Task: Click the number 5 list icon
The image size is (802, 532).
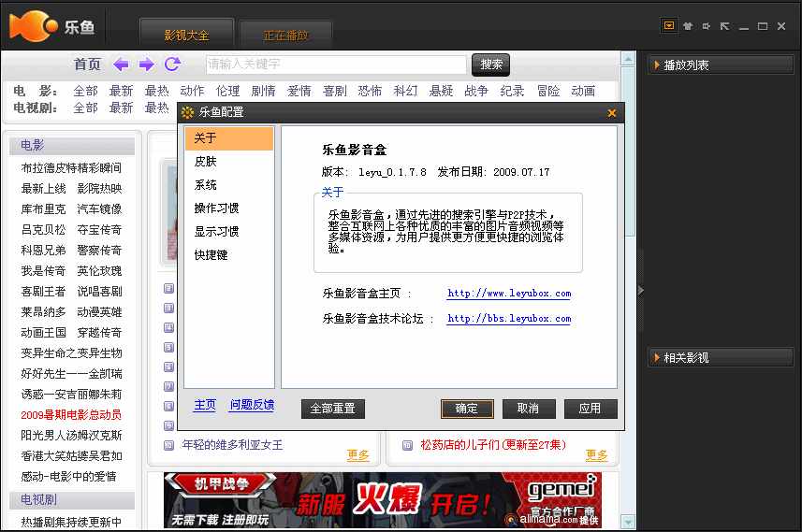Action: [168, 347]
